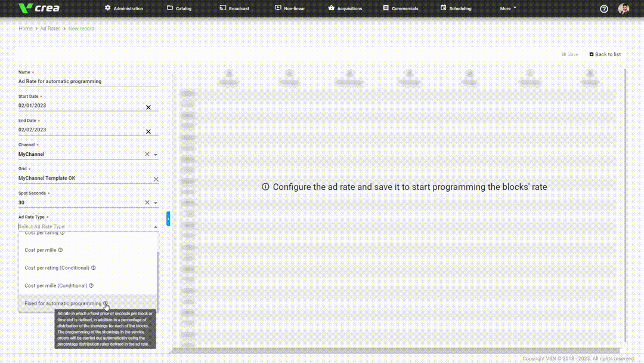Expand the Spot Seconds dropdown arrow
This screenshot has width=644, height=363.
click(156, 202)
